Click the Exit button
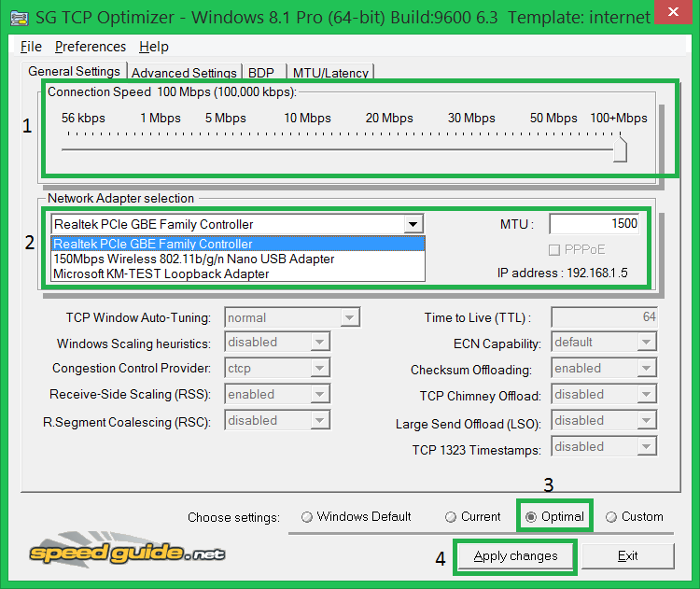 pos(627,556)
